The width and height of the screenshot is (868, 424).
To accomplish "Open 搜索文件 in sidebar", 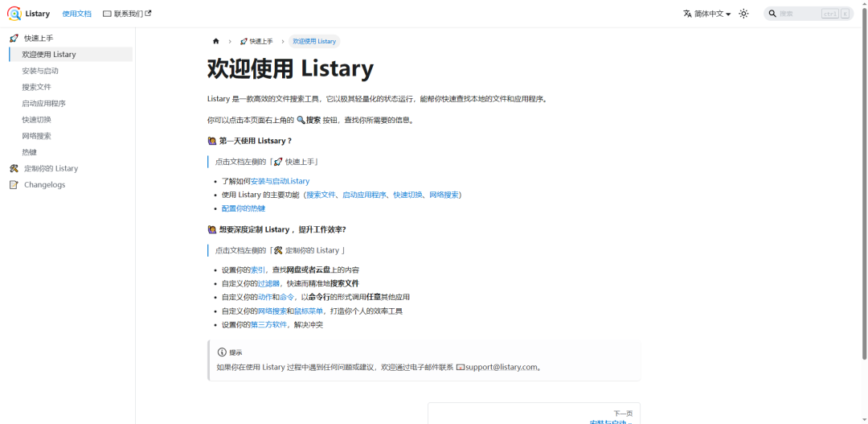I will pyautogui.click(x=36, y=87).
